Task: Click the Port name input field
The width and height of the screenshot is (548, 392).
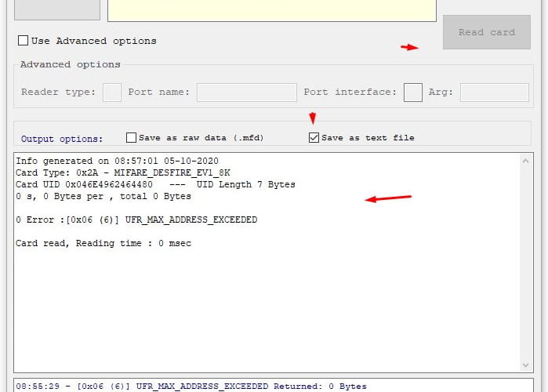Action: (x=247, y=93)
